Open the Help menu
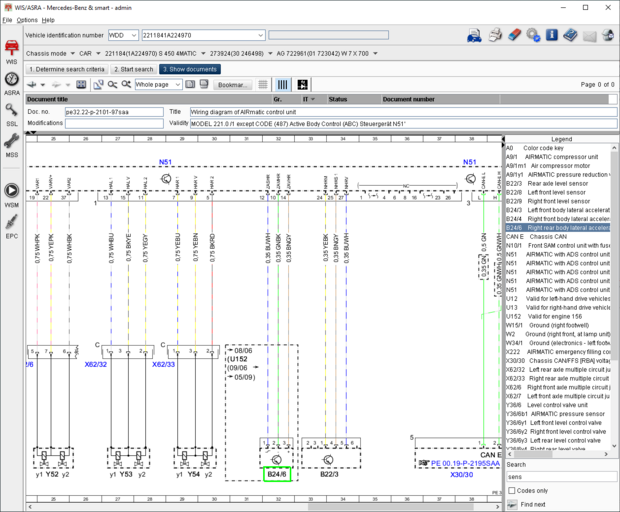This screenshot has width=620, height=512. point(48,20)
